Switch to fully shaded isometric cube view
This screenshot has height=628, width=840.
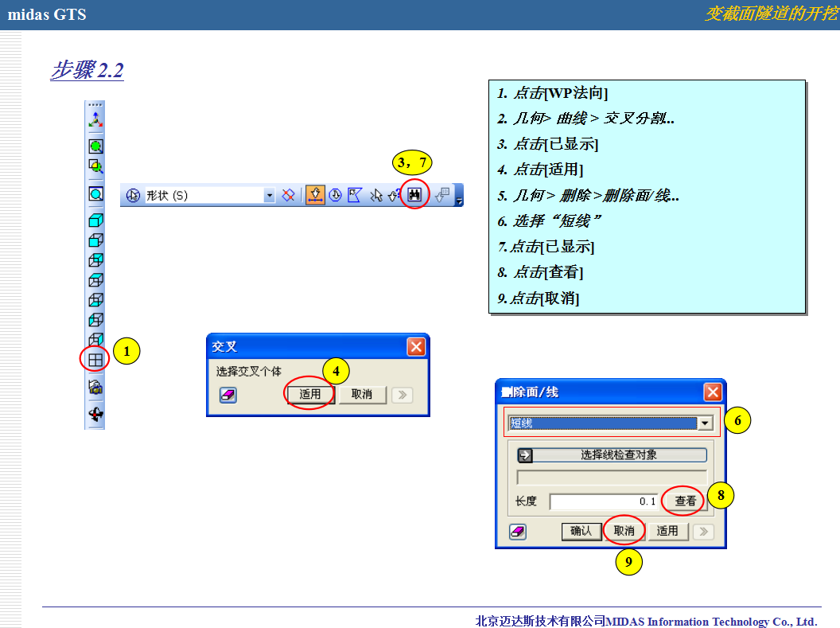click(96, 220)
